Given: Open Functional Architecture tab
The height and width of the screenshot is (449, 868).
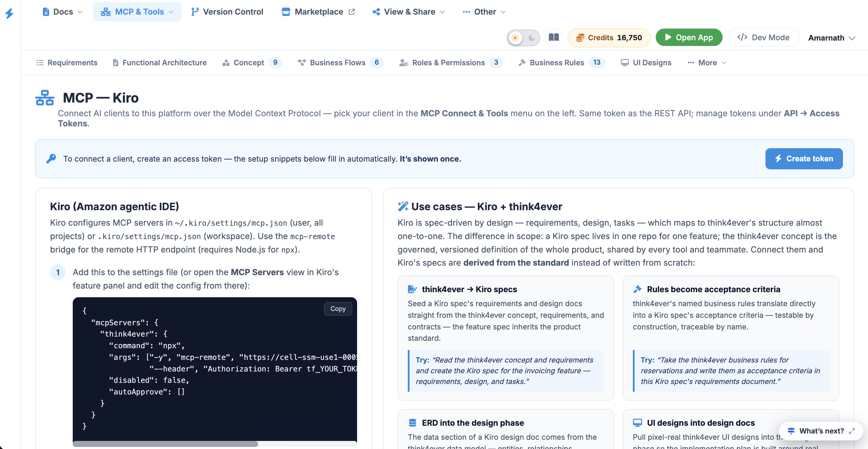Looking at the screenshot, I should pos(159,62).
